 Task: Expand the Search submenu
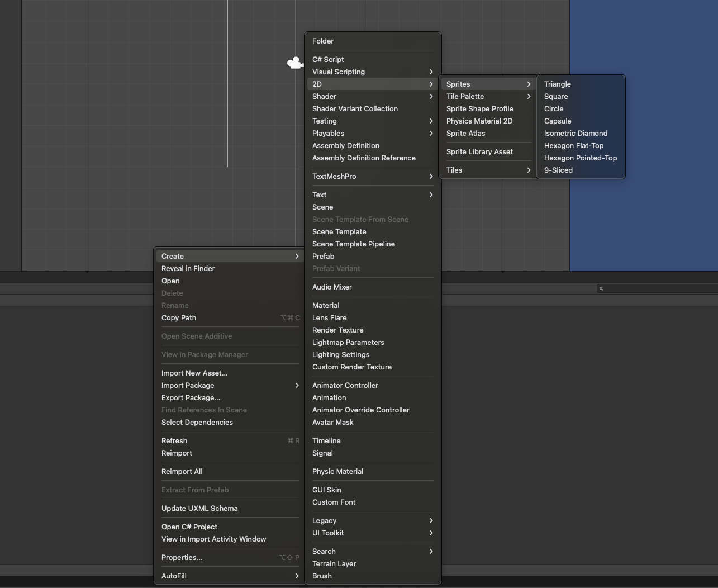pyautogui.click(x=373, y=551)
